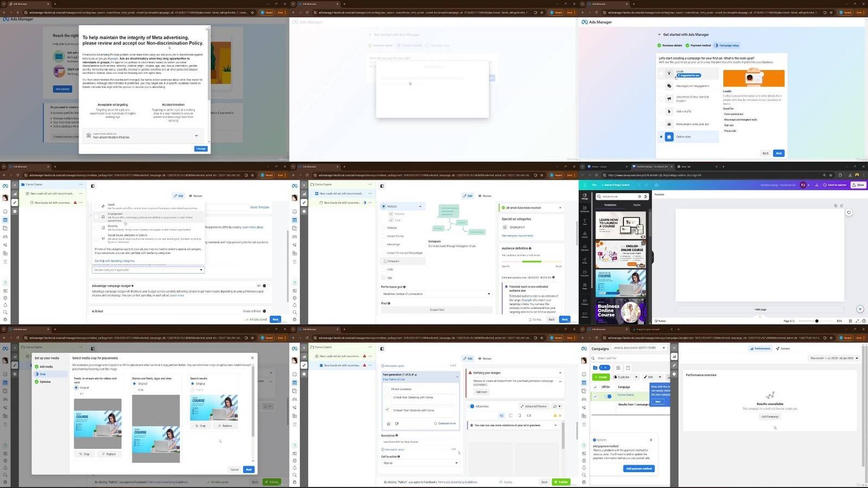Choose the Business Online Course template thumbnail

coord(621,310)
